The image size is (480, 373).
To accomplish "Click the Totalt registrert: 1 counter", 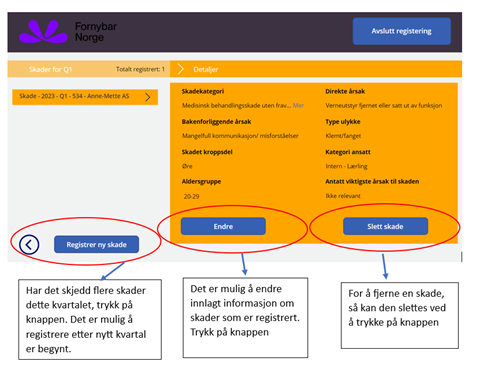I will (x=140, y=69).
